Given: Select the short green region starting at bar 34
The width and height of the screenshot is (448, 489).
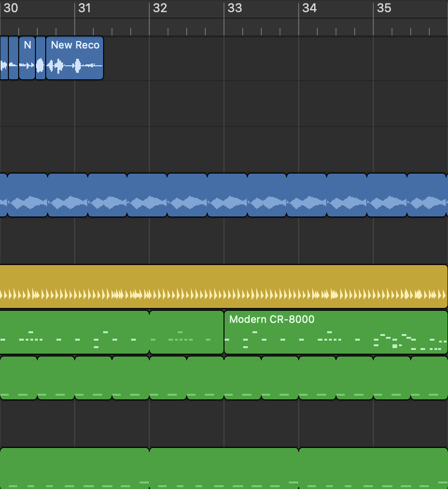Looking at the screenshot, I should [x=317, y=378].
